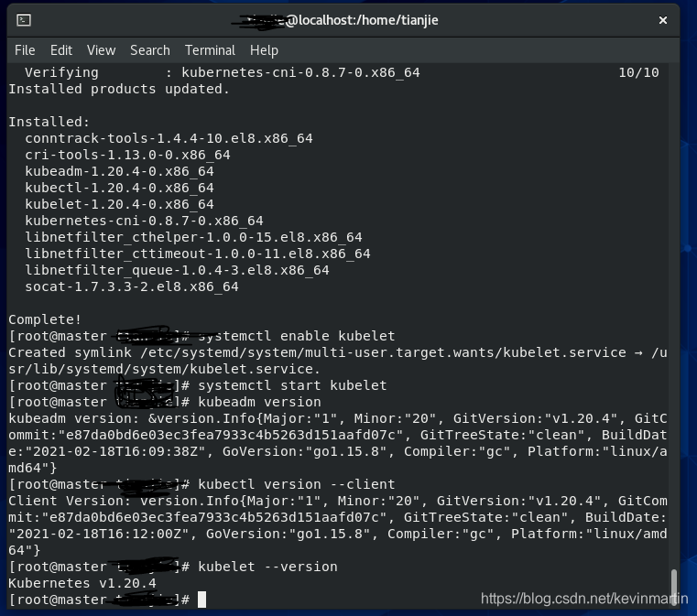The height and width of the screenshot is (616, 697).
Task: Click 'kubeadm version: &version.Info' output
Action: (338, 443)
